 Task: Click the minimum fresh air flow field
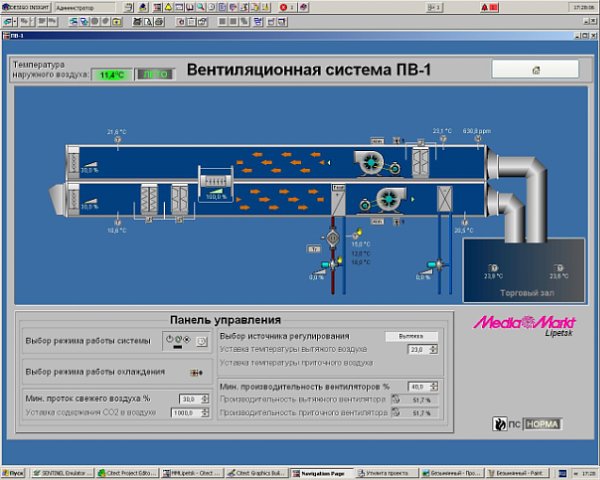coord(188,398)
